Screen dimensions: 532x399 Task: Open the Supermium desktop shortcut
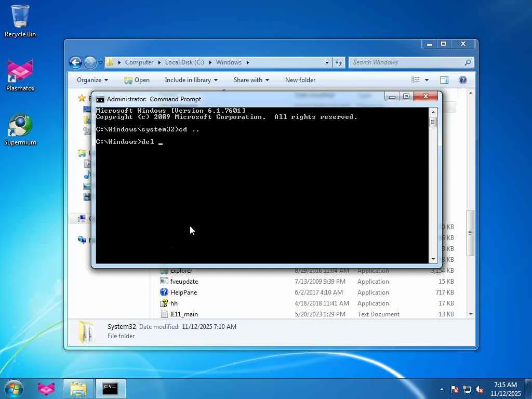pyautogui.click(x=20, y=129)
